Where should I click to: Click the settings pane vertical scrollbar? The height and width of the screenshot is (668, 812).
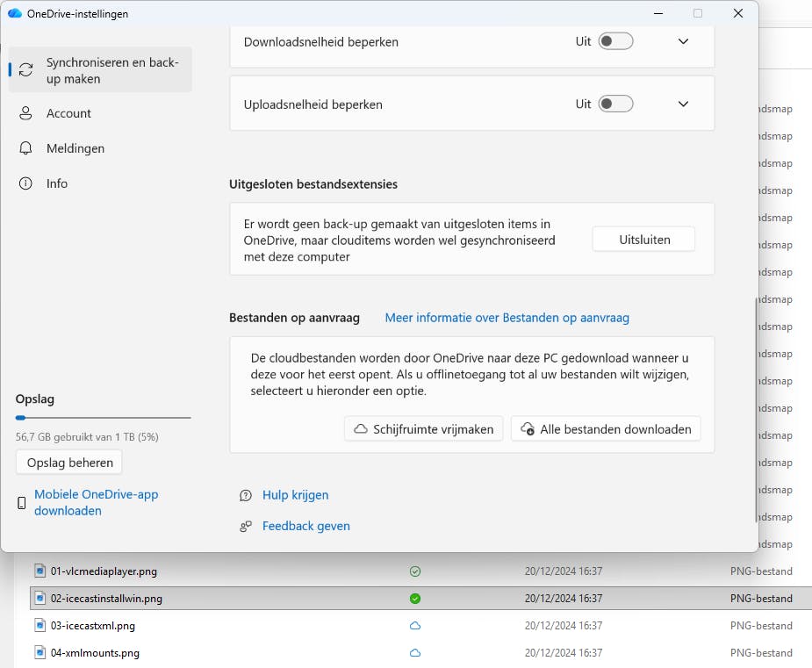755,408
